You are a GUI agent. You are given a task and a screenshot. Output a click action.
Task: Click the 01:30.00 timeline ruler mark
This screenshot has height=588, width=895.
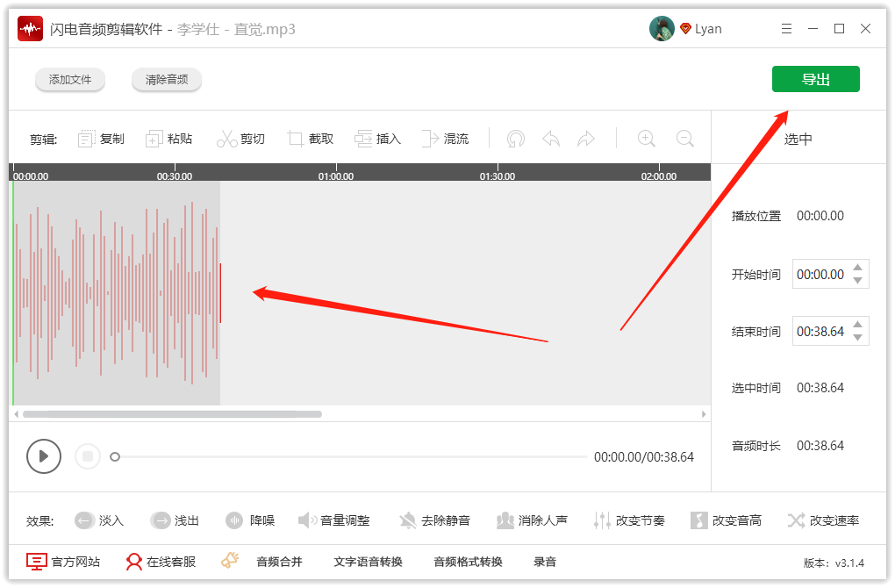[498, 176]
